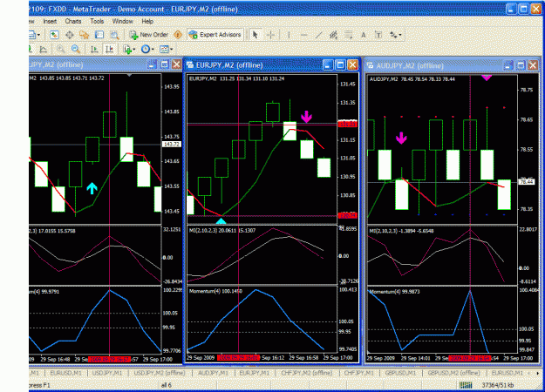Viewport: 545px width, 392px height.
Task: Open the Strategy Tester magnifier icon
Action: (x=114, y=35)
